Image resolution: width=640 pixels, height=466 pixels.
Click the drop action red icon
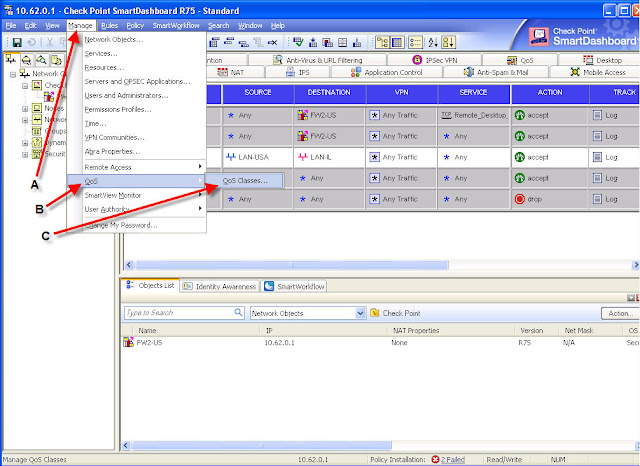[x=520, y=199]
